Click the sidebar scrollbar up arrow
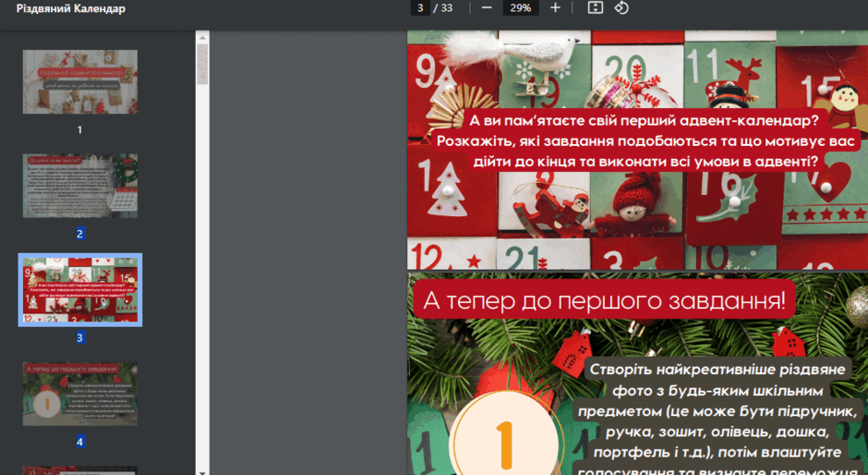The image size is (868, 475). 202,37
